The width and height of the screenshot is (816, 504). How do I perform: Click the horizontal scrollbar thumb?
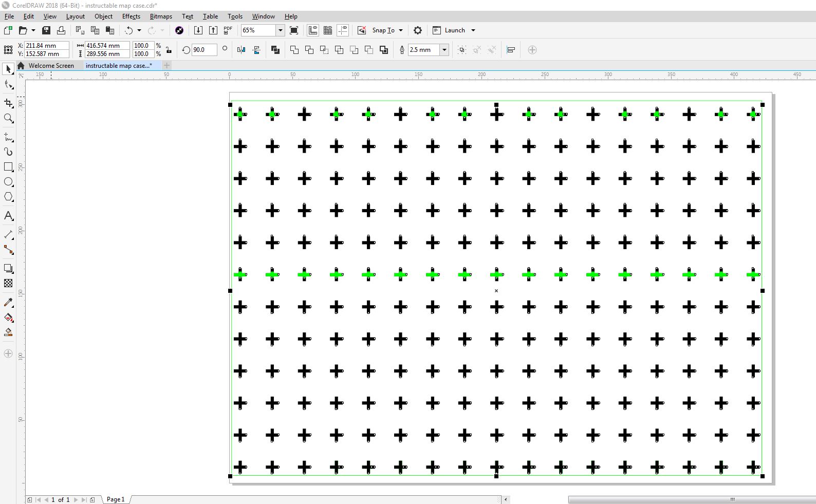pyautogui.click(x=692, y=499)
